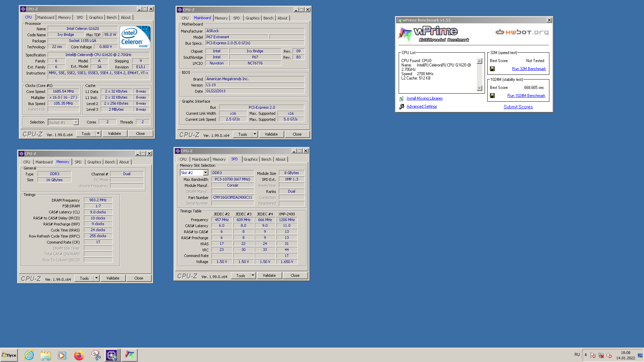Screen dimensions: 644x362
Task: Click the muted speaker volume tray icon
Action: point(609,355)
